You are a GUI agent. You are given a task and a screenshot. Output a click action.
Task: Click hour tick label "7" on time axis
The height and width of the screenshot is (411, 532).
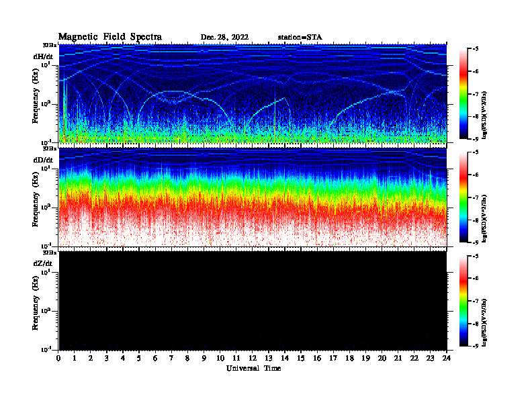point(172,358)
